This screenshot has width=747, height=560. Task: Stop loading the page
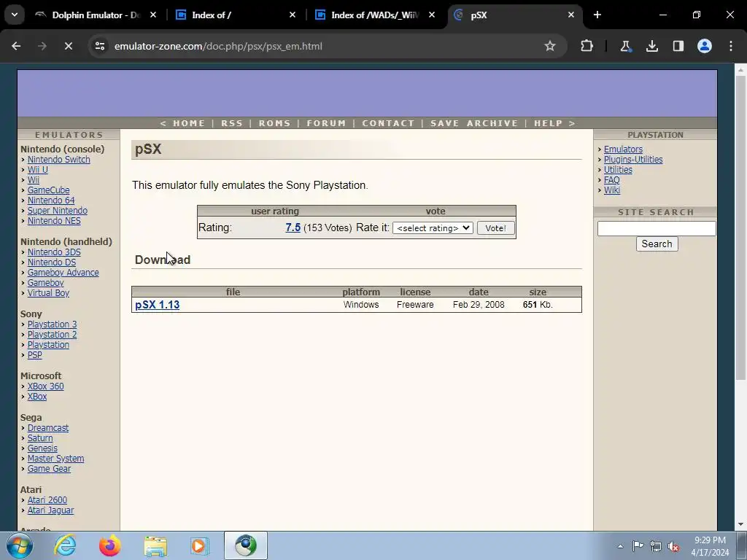(68, 46)
